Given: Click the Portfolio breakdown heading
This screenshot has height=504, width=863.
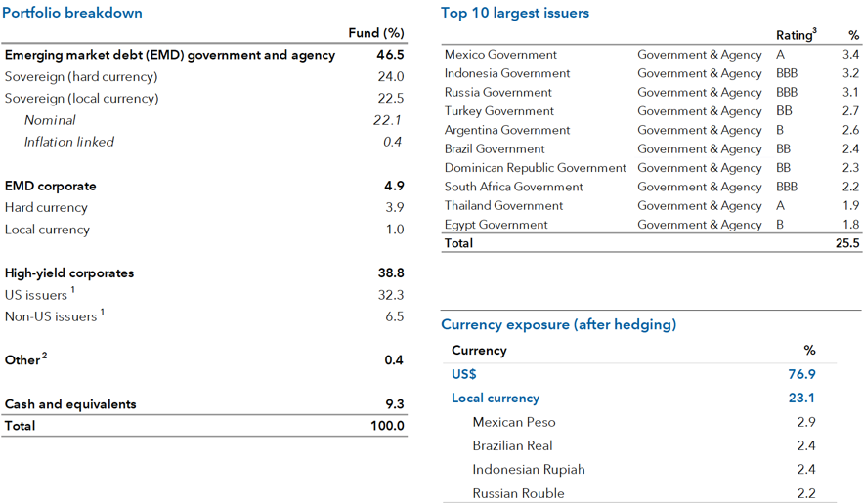Looking at the screenshot, I should (x=73, y=13).
